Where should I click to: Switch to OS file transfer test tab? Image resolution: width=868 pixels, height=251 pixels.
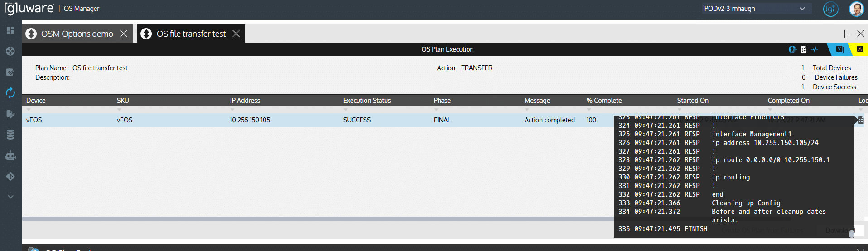point(191,34)
